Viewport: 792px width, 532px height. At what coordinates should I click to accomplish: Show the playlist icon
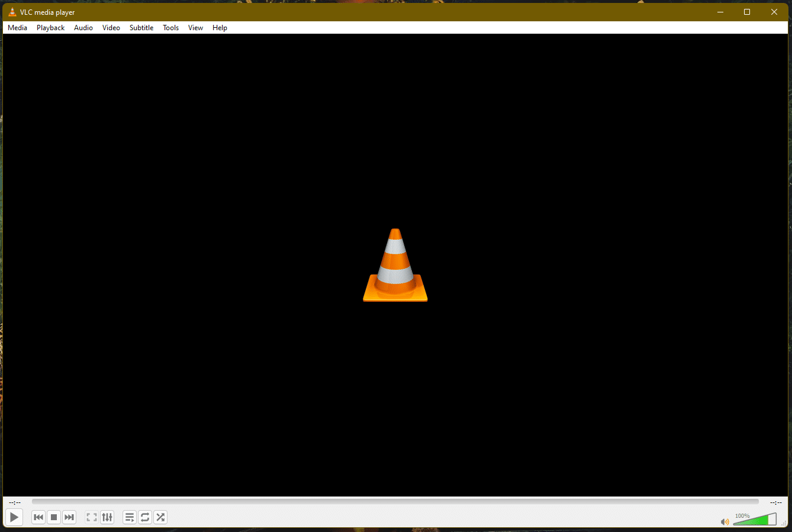[129, 517]
